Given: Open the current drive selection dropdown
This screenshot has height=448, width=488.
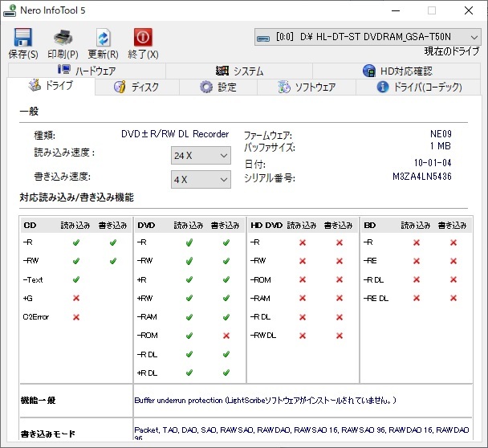Looking at the screenshot, I should pyautogui.click(x=368, y=37).
